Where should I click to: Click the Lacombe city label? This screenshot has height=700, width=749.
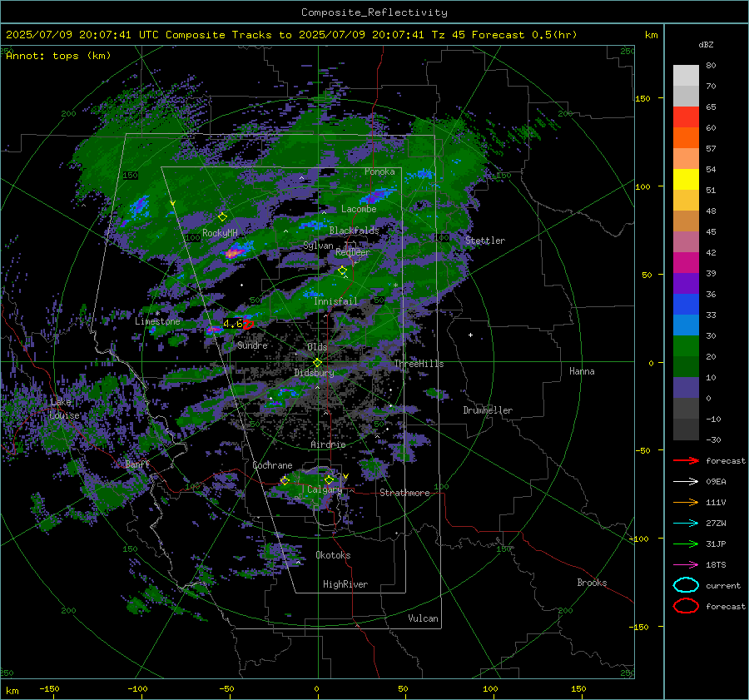click(x=359, y=209)
